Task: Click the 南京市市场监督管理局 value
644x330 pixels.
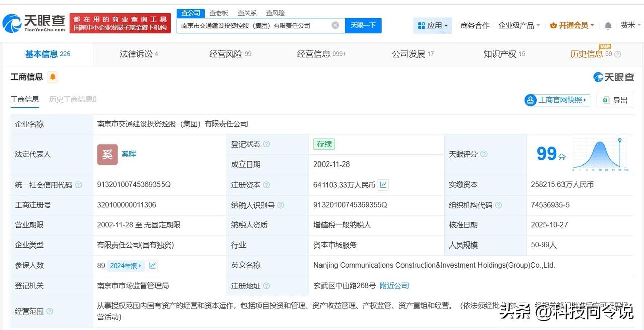Action: click(x=133, y=285)
